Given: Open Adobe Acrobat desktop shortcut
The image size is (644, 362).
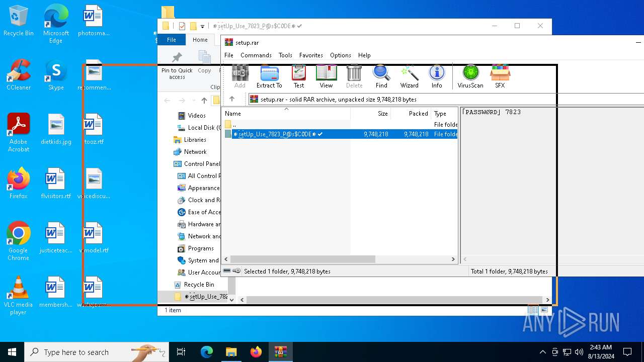Looking at the screenshot, I should tap(19, 133).
